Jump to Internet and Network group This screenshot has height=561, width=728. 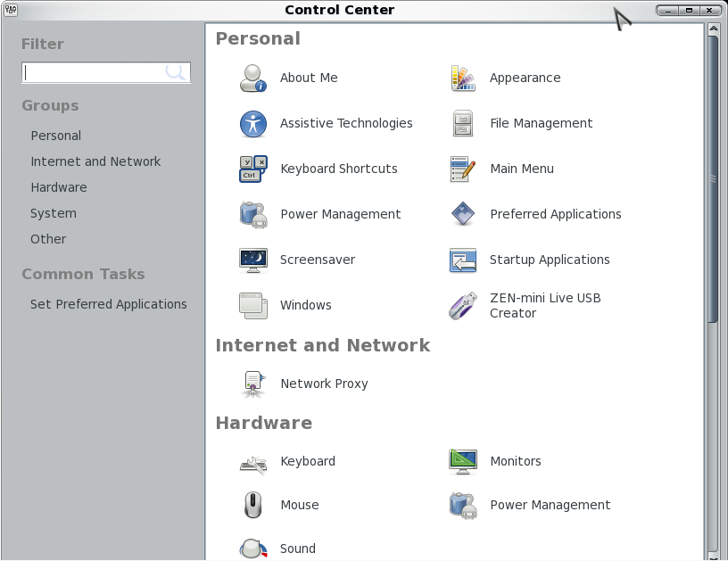(x=95, y=161)
